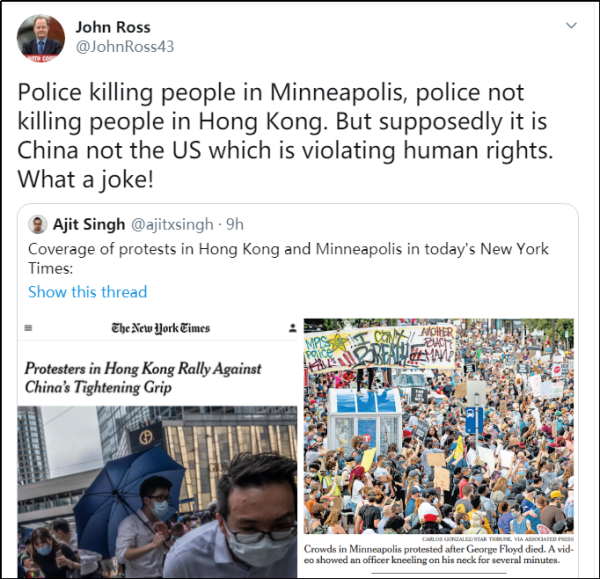Open Ajit Singh's small avatar

tap(38, 224)
